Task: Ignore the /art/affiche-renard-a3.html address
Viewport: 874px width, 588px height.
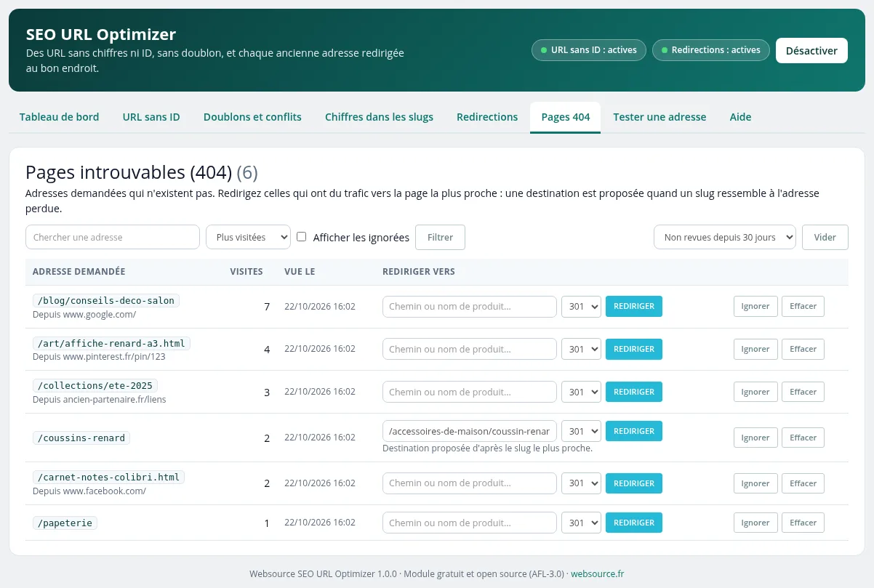Action: [x=755, y=350]
